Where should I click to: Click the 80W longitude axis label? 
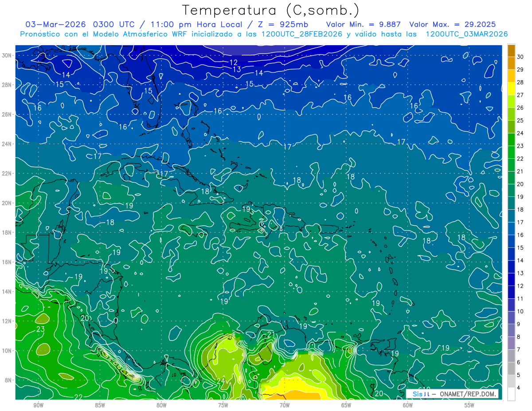pyautogui.click(x=161, y=405)
